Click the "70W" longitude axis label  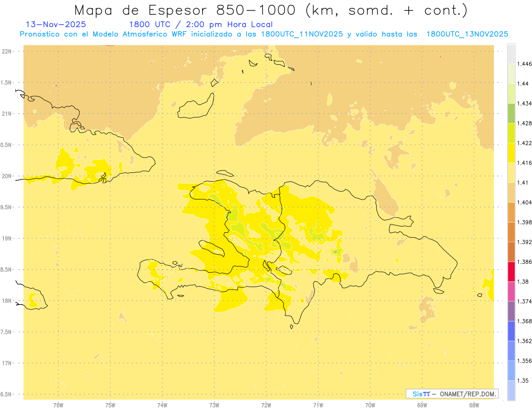[x=370, y=405]
